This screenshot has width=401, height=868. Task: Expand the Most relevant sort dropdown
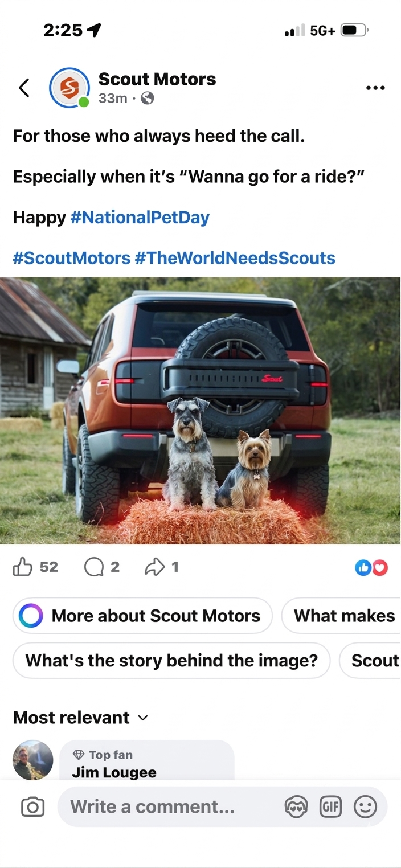(80, 718)
